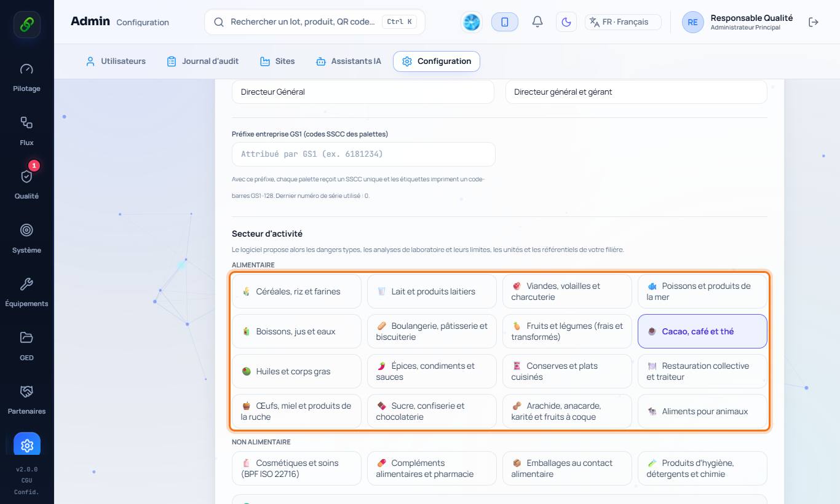Select Céréales, riz et farines sector
The height and width of the screenshot is (504, 840).
pos(296,291)
